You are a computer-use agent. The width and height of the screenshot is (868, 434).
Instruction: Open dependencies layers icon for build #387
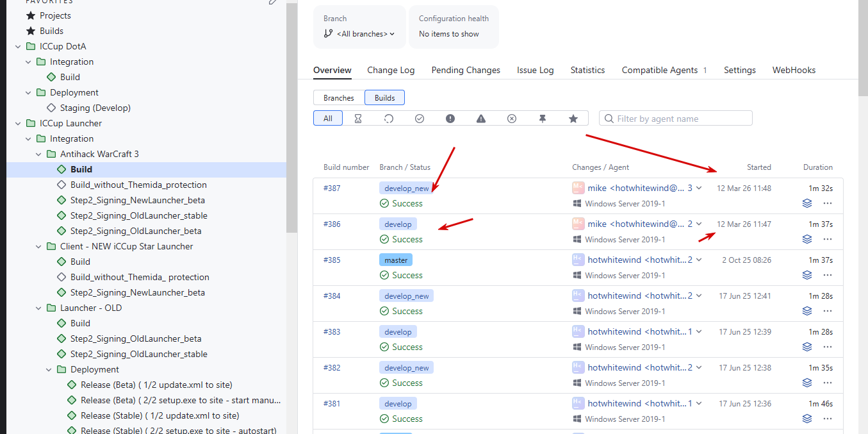[807, 203]
